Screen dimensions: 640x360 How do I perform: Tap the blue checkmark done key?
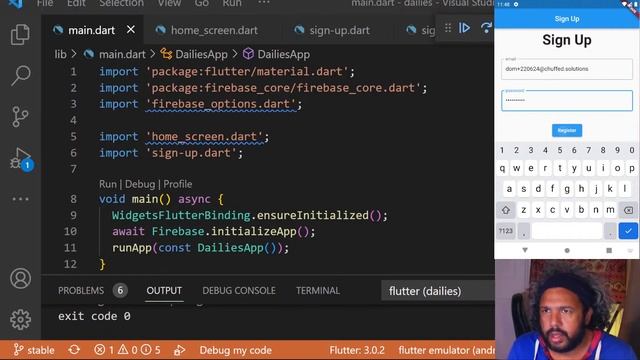(628, 231)
